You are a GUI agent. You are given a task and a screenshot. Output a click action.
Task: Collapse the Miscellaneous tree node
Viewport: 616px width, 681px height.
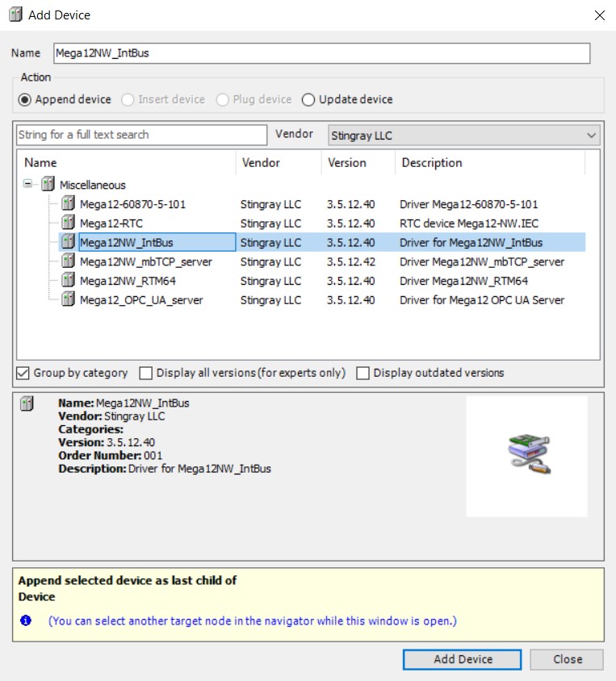29,185
